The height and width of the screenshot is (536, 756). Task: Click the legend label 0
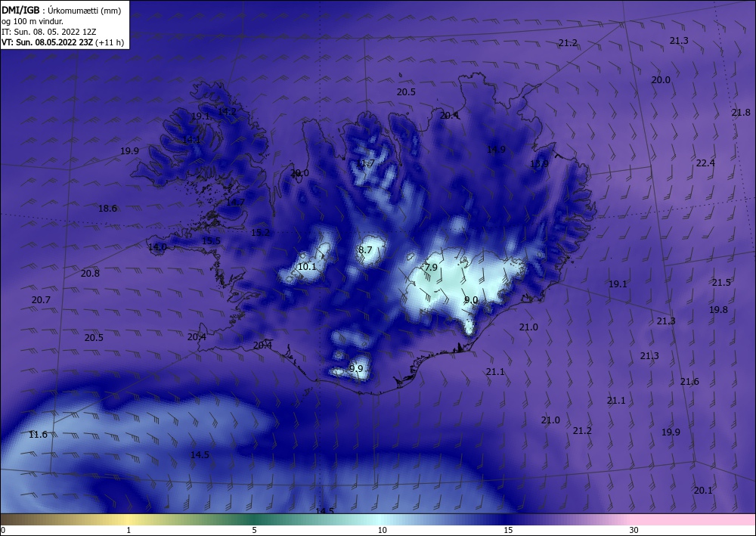point(3,530)
